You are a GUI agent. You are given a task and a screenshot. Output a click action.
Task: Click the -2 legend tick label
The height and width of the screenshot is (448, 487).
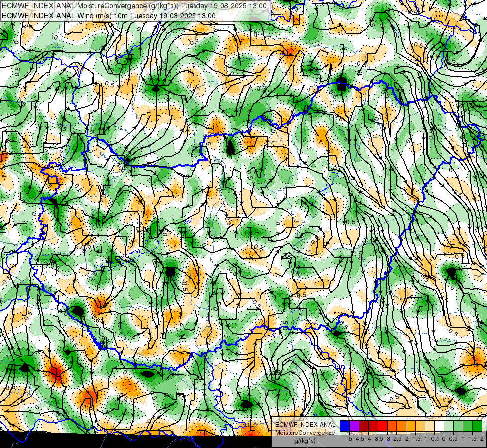click(x=406, y=439)
